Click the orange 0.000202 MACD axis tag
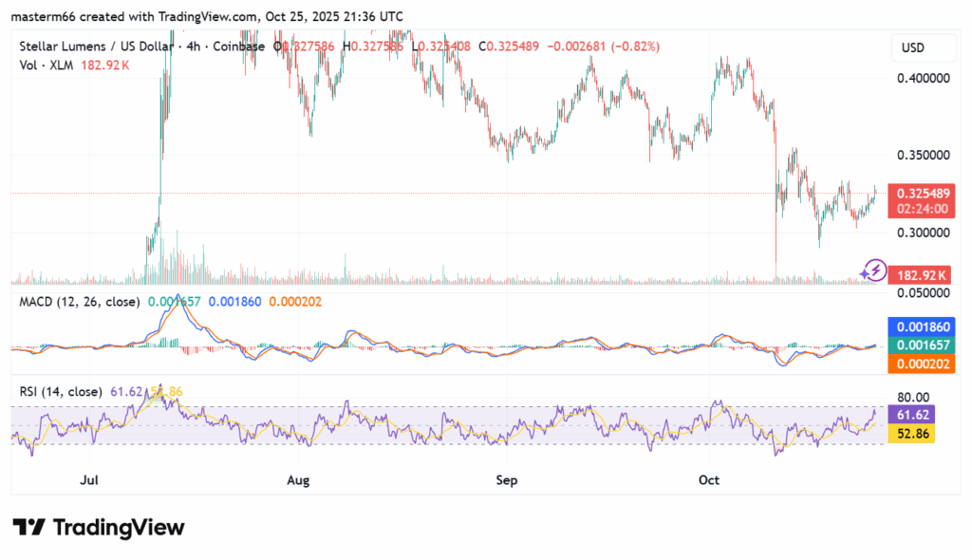 918,364
